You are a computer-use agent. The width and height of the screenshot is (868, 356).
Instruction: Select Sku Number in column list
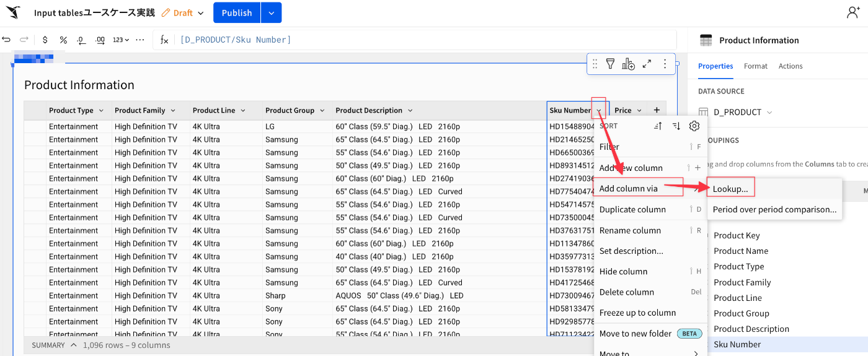click(x=737, y=344)
